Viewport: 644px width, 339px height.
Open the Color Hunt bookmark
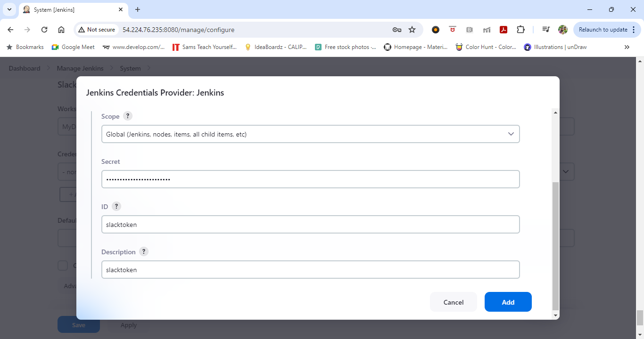coord(486,47)
